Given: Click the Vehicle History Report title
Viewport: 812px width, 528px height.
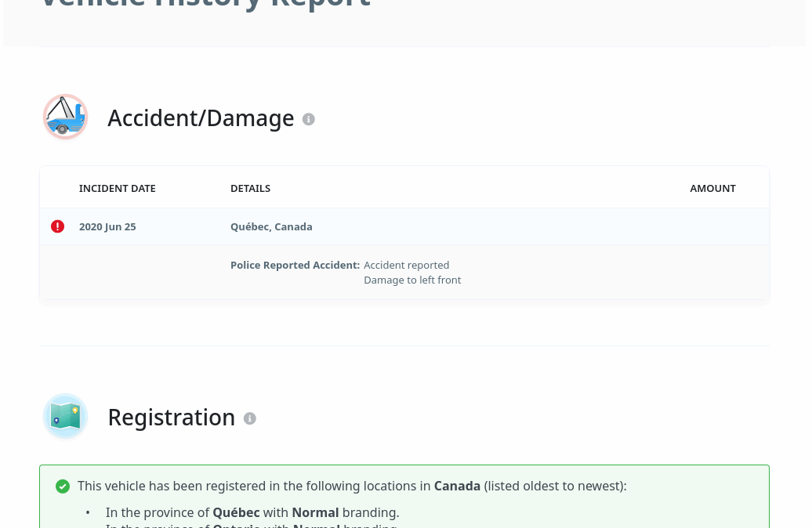Looking at the screenshot, I should point(205,4).
